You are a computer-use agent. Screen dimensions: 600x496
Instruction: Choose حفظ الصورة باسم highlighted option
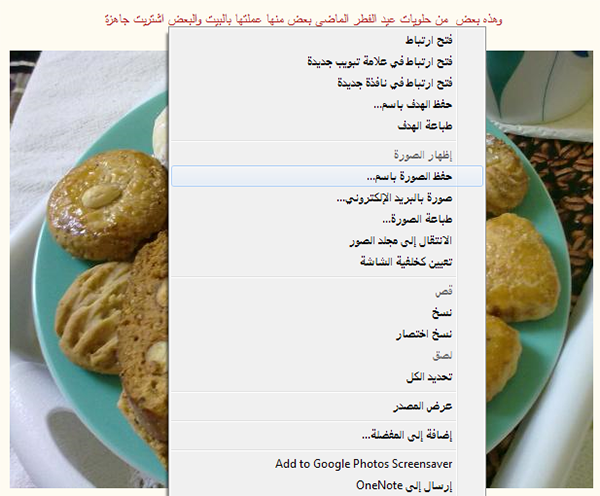click(327, 176)
